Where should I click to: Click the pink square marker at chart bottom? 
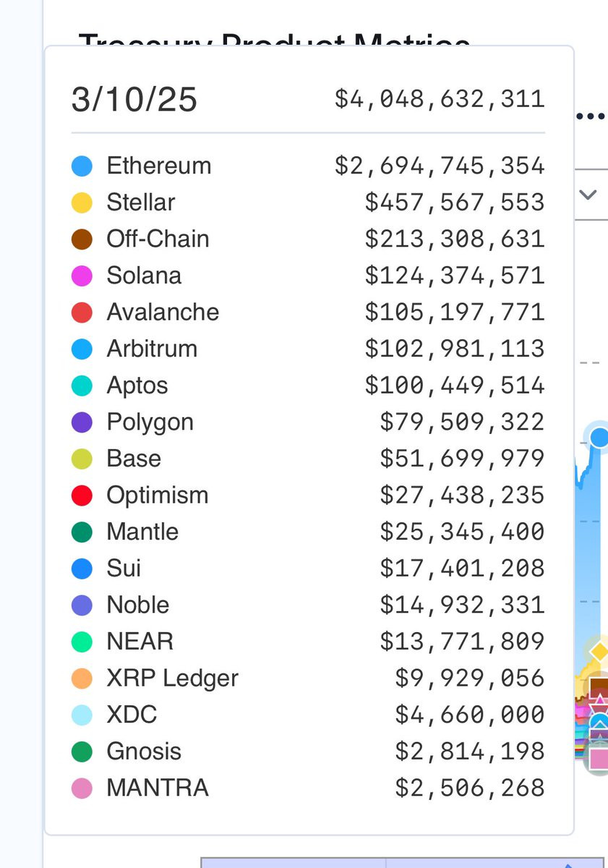pos(599,759)
